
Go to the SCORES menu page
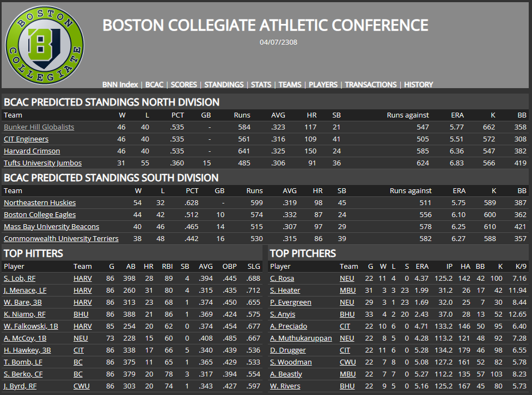pyautogui.click(x=184, y=84)
